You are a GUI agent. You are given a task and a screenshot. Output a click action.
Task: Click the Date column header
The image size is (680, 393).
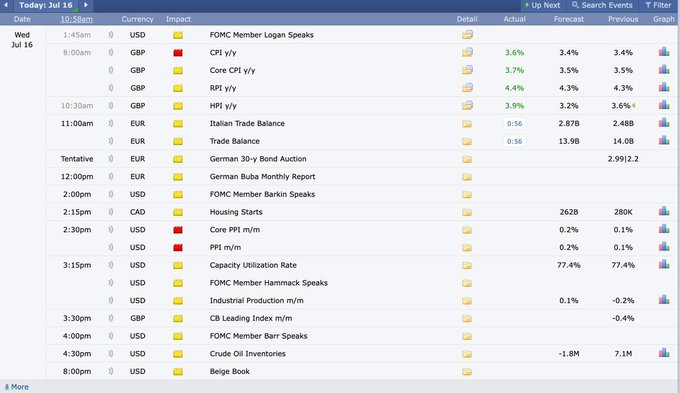pos(22,19)
